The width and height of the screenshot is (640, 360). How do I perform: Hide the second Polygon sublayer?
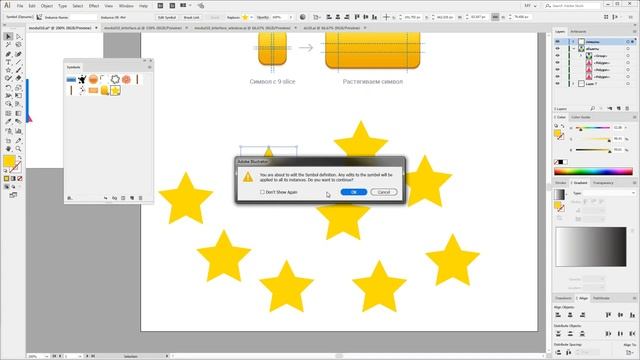(x=558, y=69)
